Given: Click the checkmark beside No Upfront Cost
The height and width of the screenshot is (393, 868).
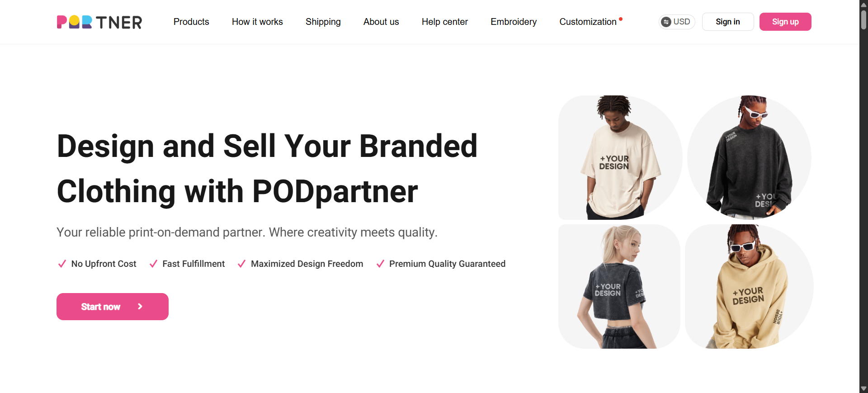Looking at the screenshot, I should 62,264.
